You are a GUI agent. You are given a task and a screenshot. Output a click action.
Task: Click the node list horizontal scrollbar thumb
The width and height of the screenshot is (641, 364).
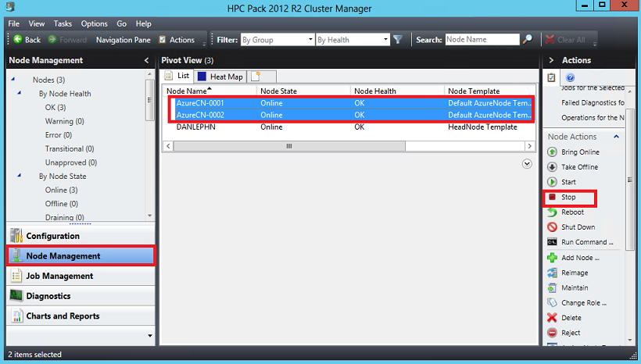(x=289, y=146)
